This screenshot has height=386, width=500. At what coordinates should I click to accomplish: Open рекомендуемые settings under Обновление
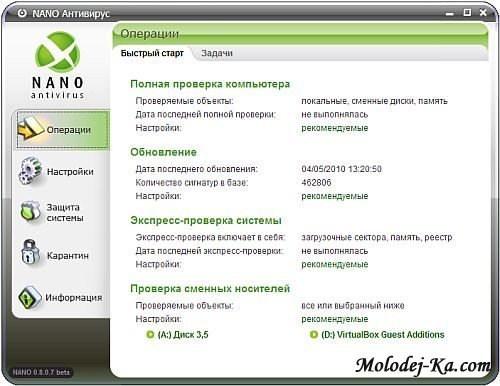click(x=335, y=196)
